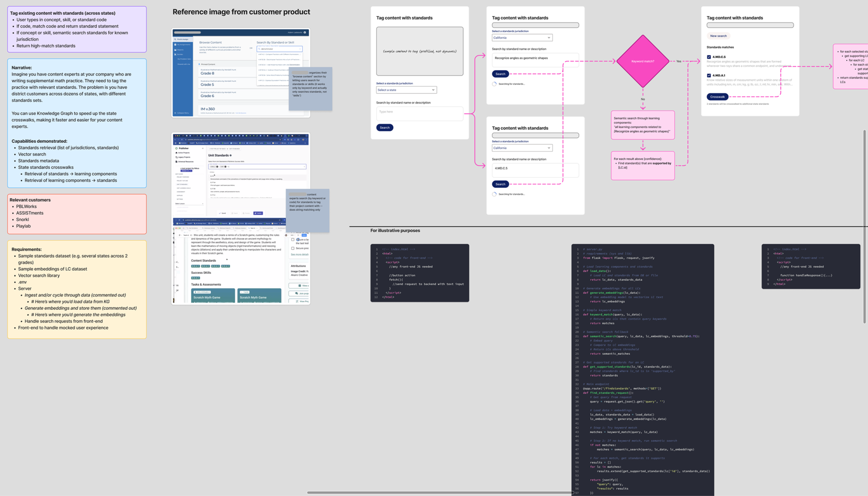Uncheck the 4.MD.A.1 standard checkbox
The image size is (868, 496).
coord(709,76)
